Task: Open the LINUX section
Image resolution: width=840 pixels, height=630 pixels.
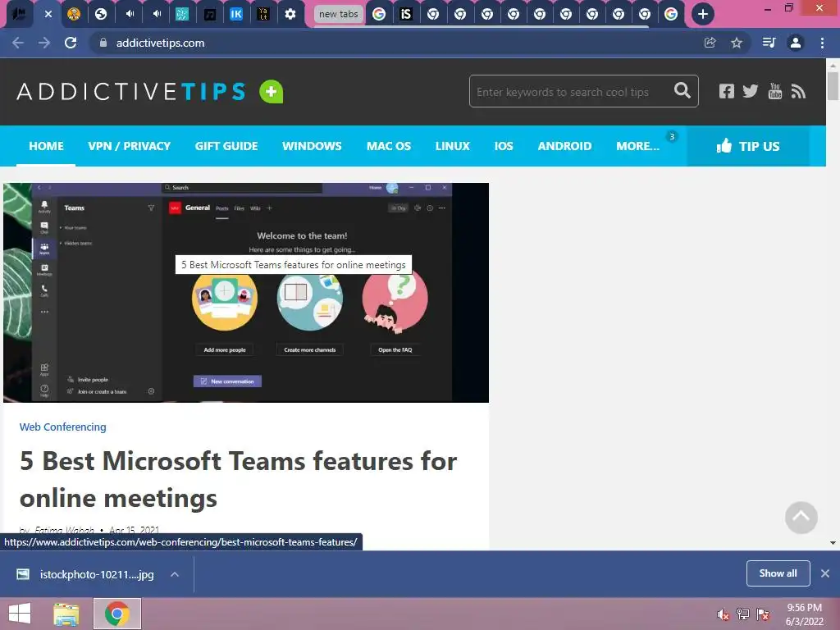Action: (452, 146)
